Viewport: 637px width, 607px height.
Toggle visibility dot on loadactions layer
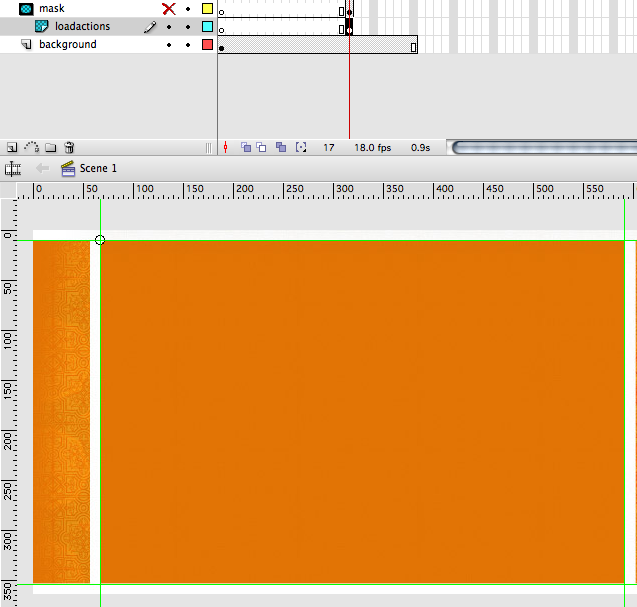pos(169,27)
